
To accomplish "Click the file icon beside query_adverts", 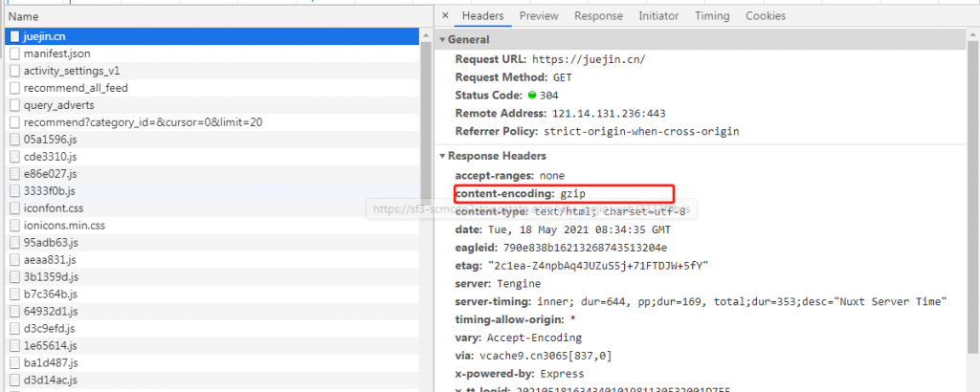I will [15, 105].
